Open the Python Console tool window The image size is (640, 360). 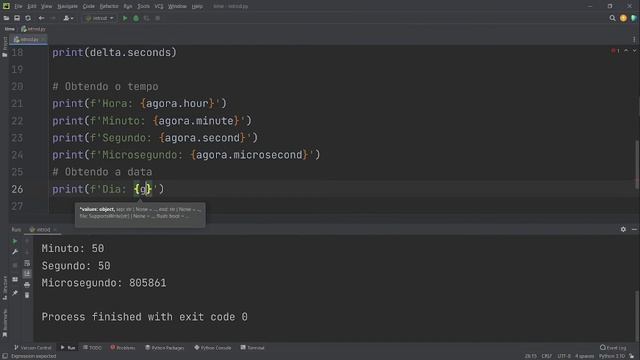point(213,348)
